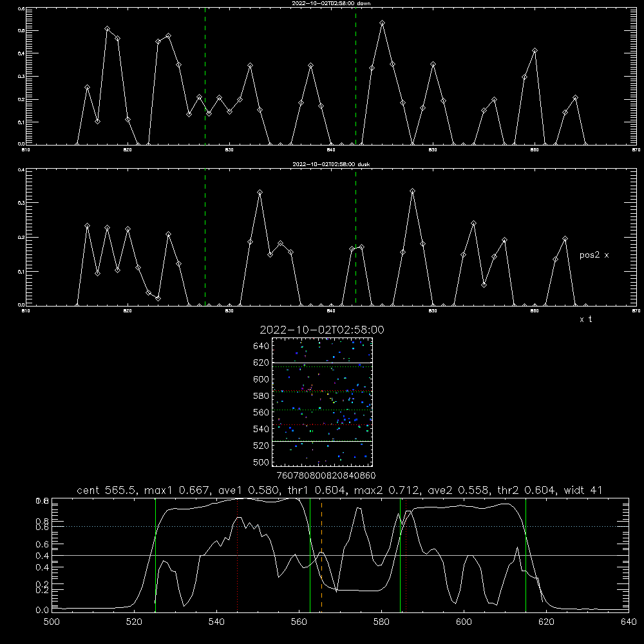Select the "widt 41" value in header
This screenshot has width=644, height=644.
(583, 490)
